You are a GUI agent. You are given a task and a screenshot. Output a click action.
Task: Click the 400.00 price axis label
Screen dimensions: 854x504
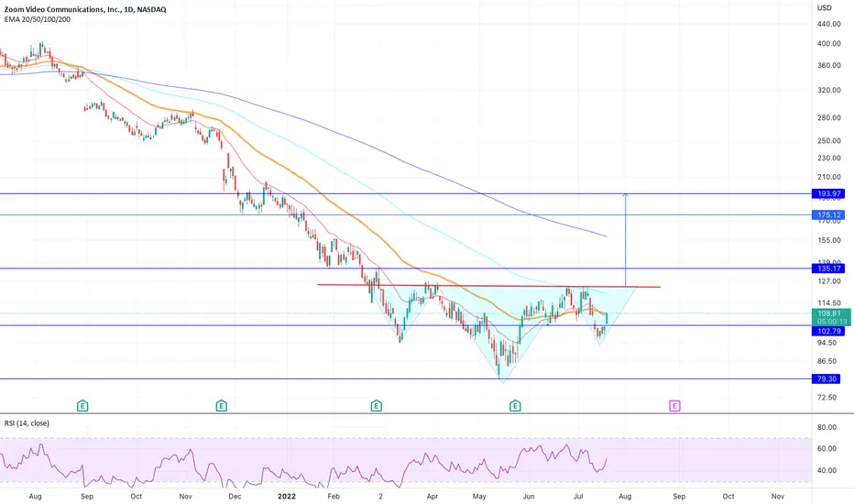(829, 44)
